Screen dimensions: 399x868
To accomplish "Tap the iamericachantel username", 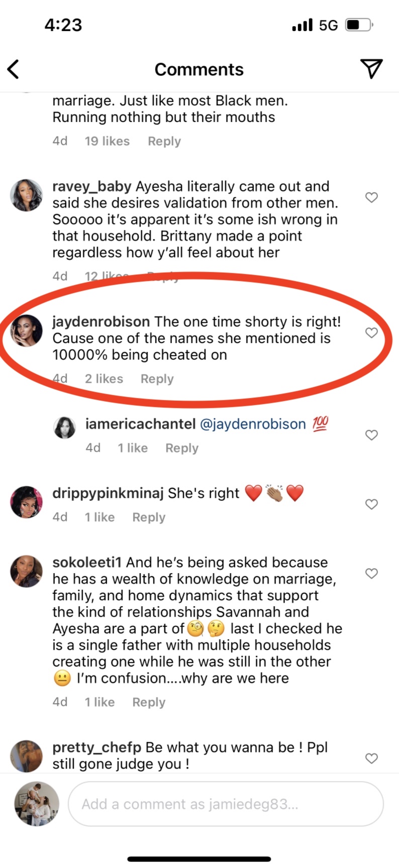I will [x=140, y=424].
